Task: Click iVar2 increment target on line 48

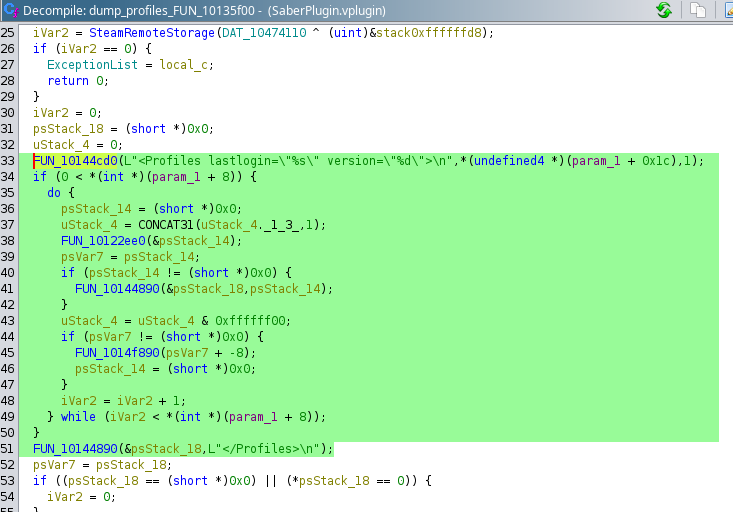Action: click(x=79, y=401)
